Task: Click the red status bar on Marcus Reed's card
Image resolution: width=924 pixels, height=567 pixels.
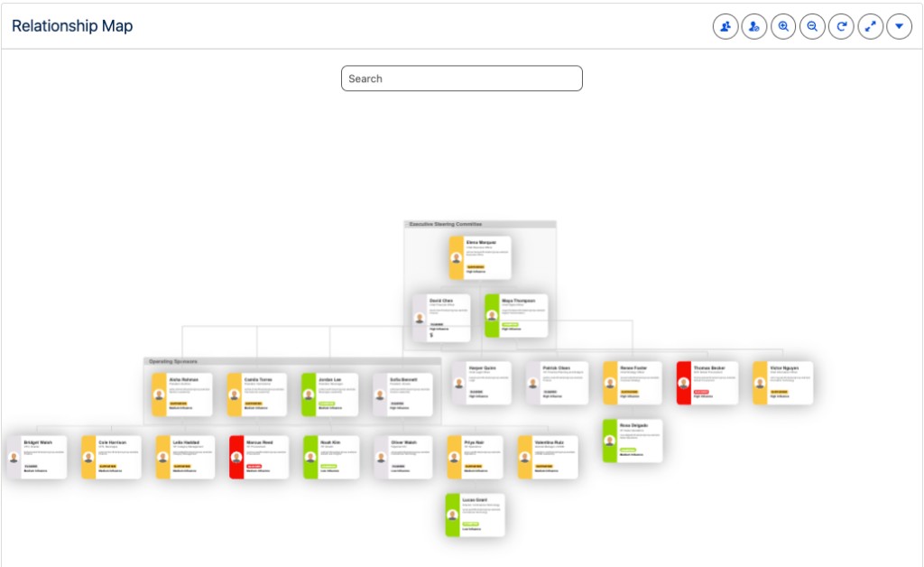Action: 236,458
